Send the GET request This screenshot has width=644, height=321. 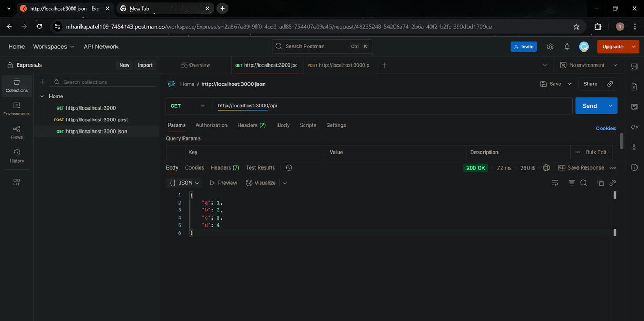click(x=590, y=106)
